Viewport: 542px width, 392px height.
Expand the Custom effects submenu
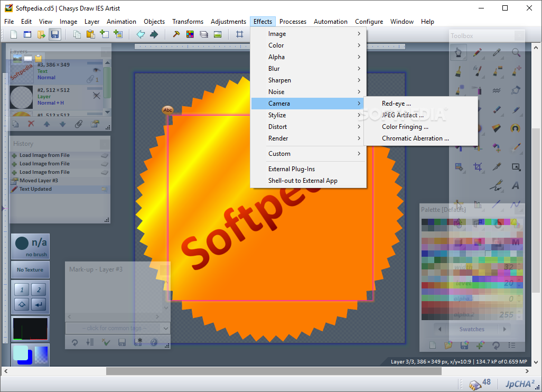pos(309,154)
